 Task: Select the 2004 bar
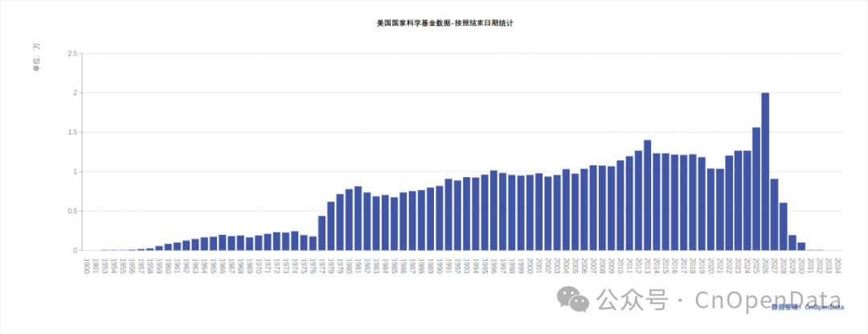[x=567, y=210]
